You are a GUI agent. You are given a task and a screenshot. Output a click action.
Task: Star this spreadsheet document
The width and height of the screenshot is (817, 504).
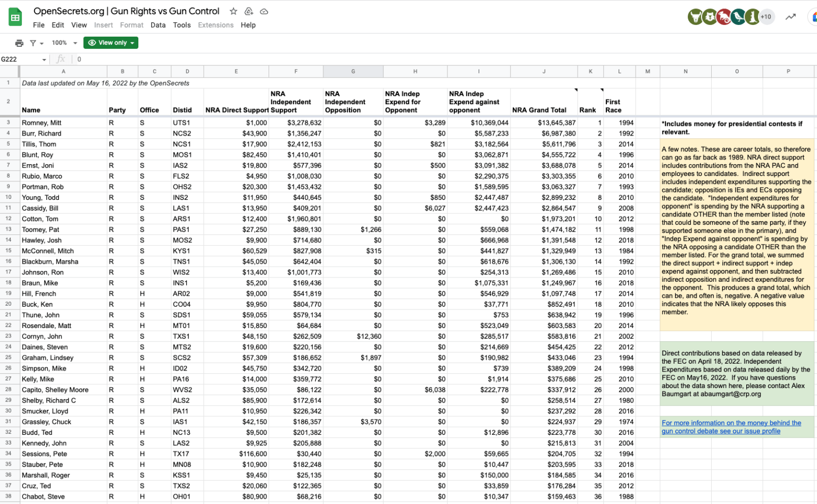click(x=233, y=11)
